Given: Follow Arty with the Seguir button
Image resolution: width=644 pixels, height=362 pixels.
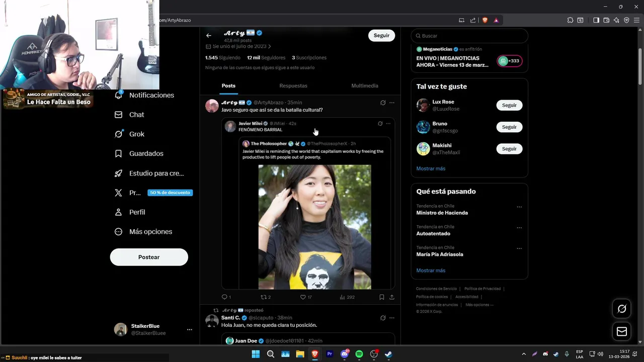Looking at the screenshot, I should pyautogui.click(x=381, y=36).
